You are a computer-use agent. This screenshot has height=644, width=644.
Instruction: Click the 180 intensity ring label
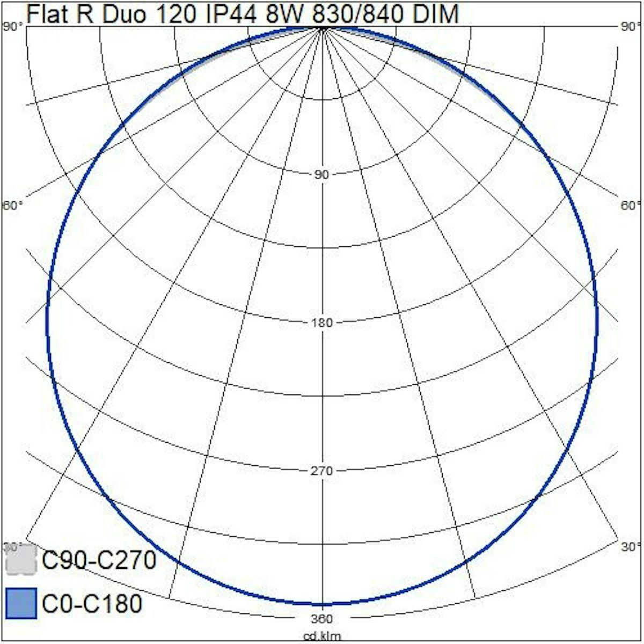pos(321,323)
